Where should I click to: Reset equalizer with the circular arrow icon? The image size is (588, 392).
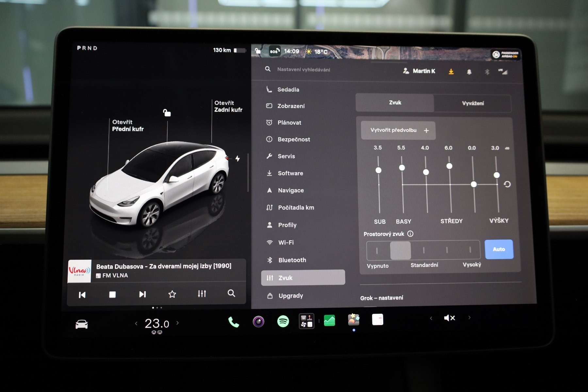point(507,184)
